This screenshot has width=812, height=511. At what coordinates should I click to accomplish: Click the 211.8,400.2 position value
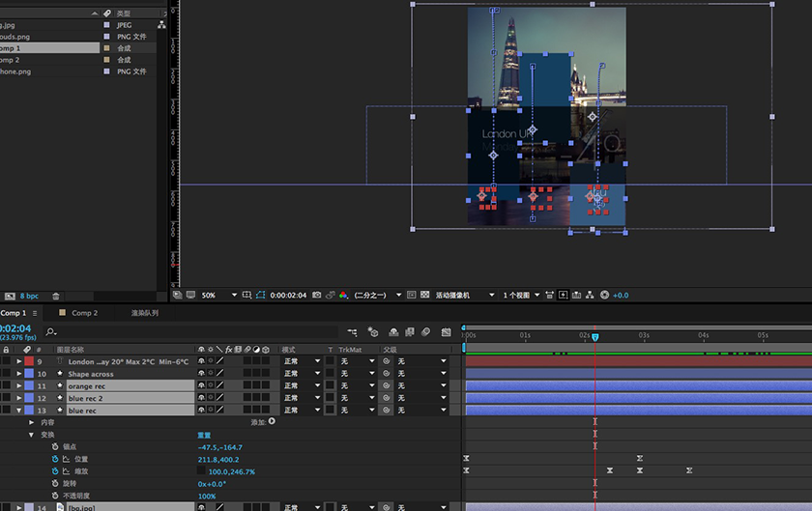[218, 459]
